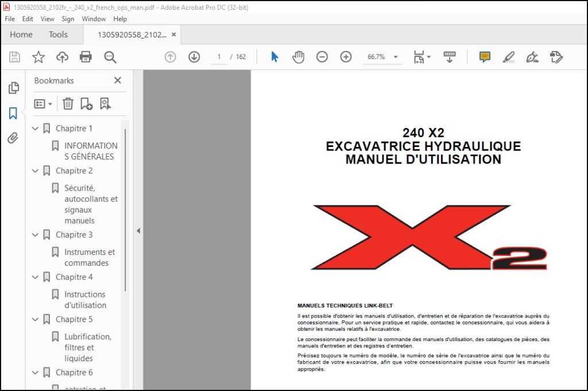Click the Zoom out minus icon

pos(322,57)
